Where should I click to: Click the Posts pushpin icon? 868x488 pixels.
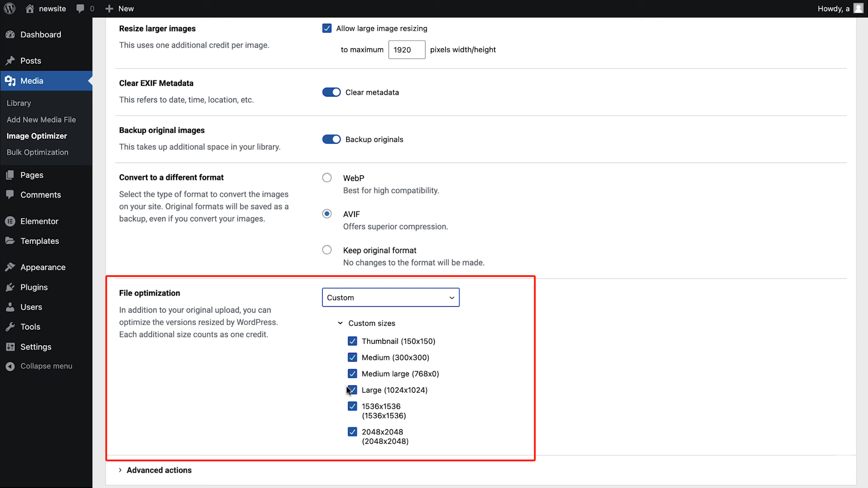coord(10,61)
